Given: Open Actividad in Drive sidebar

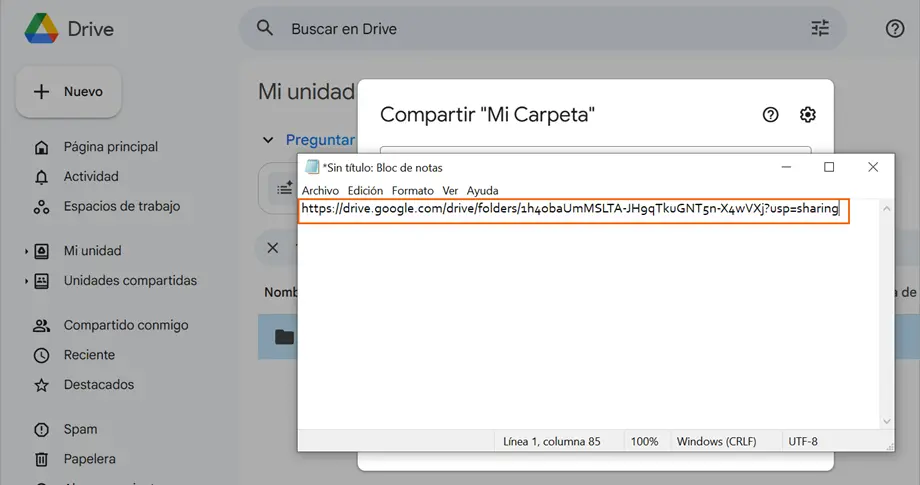Looking at the screenshot, I should 91,176.
